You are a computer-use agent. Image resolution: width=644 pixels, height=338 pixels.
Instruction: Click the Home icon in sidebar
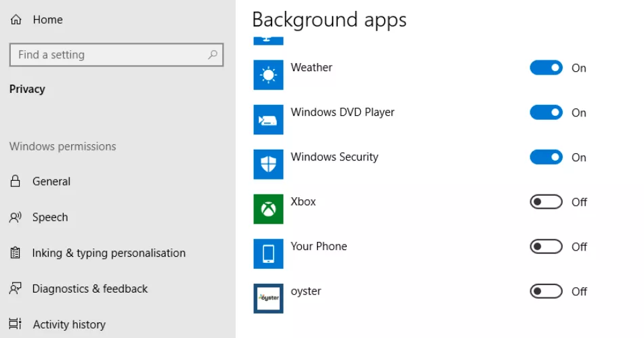point(16,20)
